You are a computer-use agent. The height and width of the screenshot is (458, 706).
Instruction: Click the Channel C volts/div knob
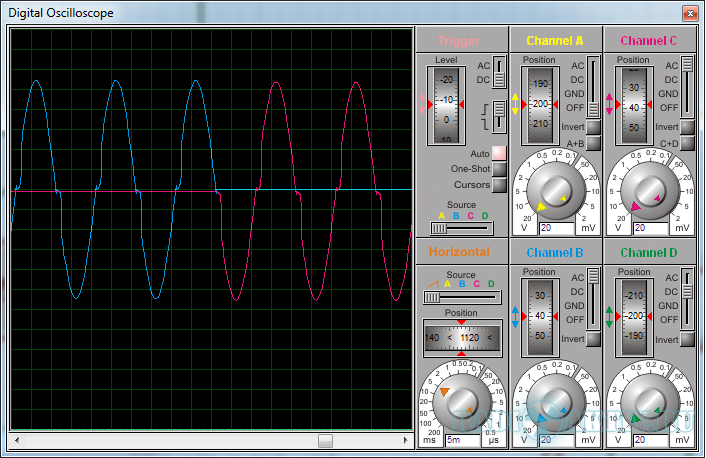tap(650, 190)
